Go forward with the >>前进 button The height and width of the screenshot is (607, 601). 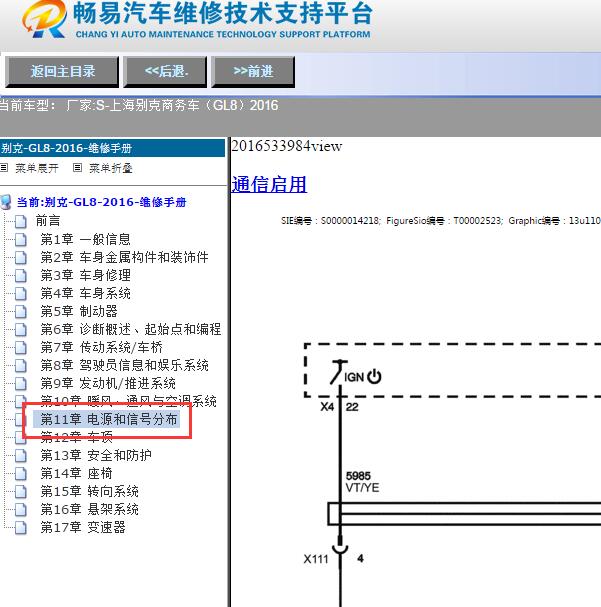[253, 72]
